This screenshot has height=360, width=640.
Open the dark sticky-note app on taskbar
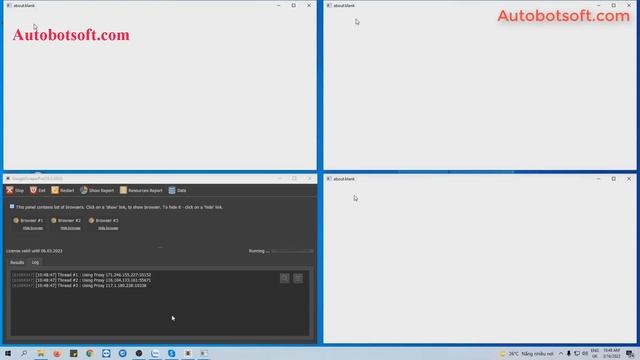[73, 353]
